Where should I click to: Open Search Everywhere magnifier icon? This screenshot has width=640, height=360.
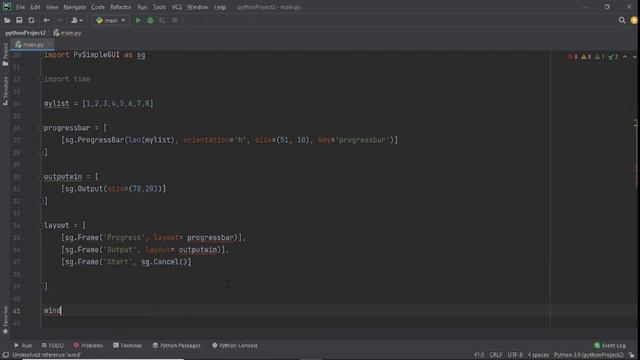(622, 20)
